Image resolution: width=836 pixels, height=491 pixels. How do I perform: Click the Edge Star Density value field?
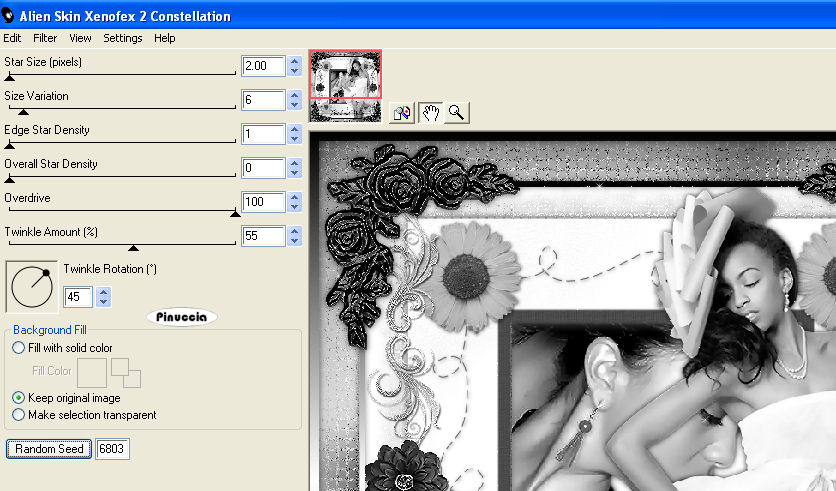(263, 134)
